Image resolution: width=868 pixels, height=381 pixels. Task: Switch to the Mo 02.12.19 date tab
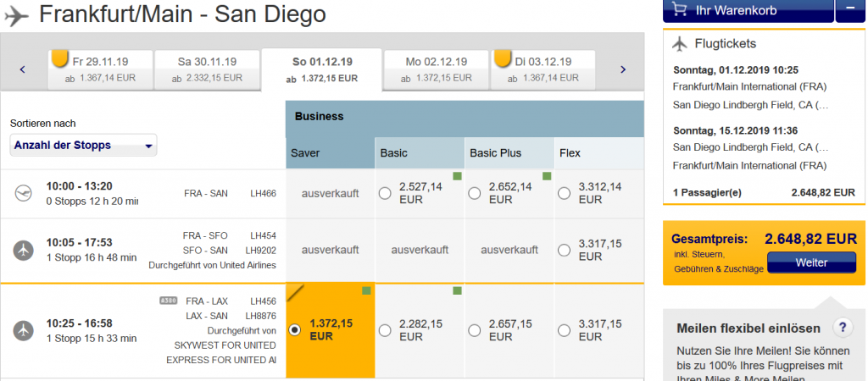[x=437, y=69]
